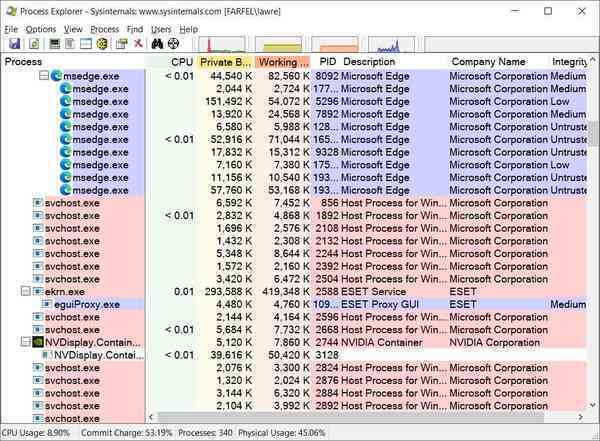This screenshot has width=600, height=441.
Task: Collapse the ekrn.exe process node
Action: point(25,292)
